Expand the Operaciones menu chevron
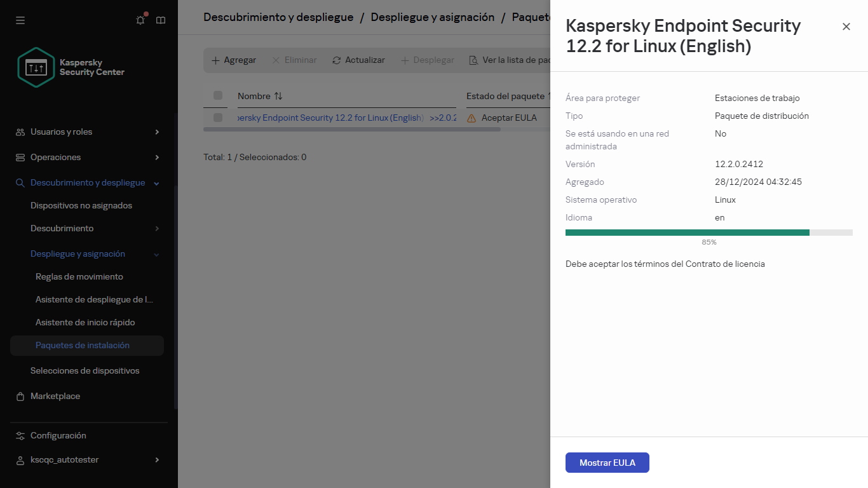 157,157
